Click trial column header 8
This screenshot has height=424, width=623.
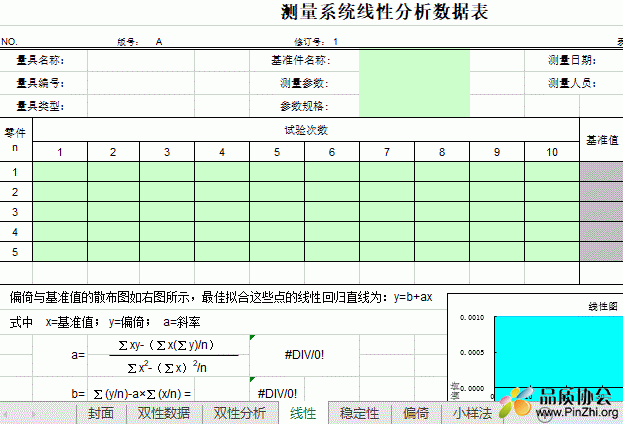(x=442, y=152)
